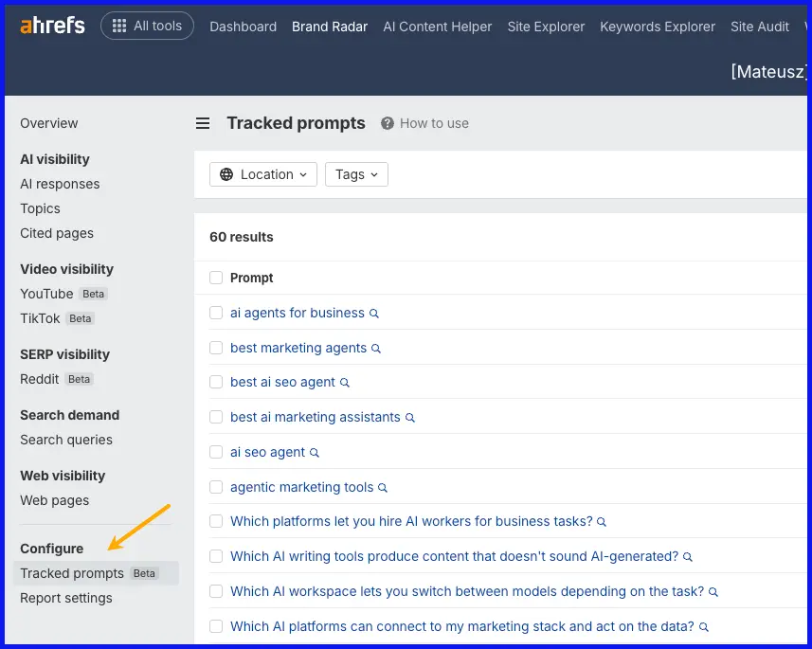Open Brand Radar in top navigation
This screenshot has height=649, width=812.
point(330,27)
